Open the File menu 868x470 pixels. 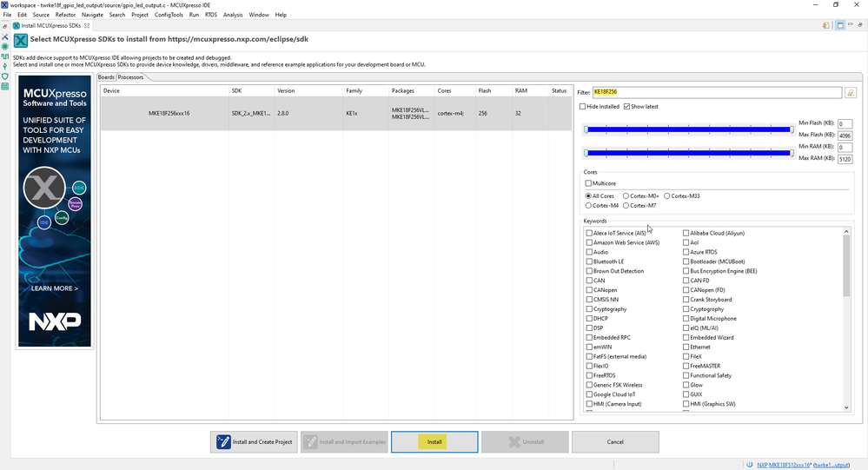click(x=7, y=15)
